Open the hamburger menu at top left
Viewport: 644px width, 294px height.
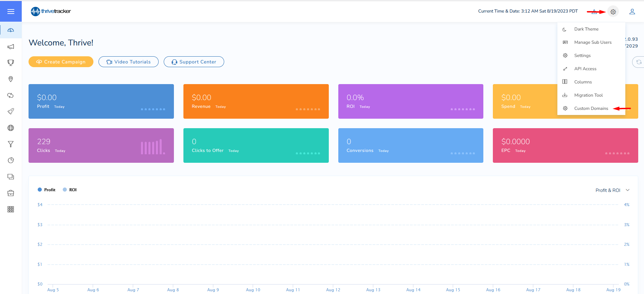point(11,12)
